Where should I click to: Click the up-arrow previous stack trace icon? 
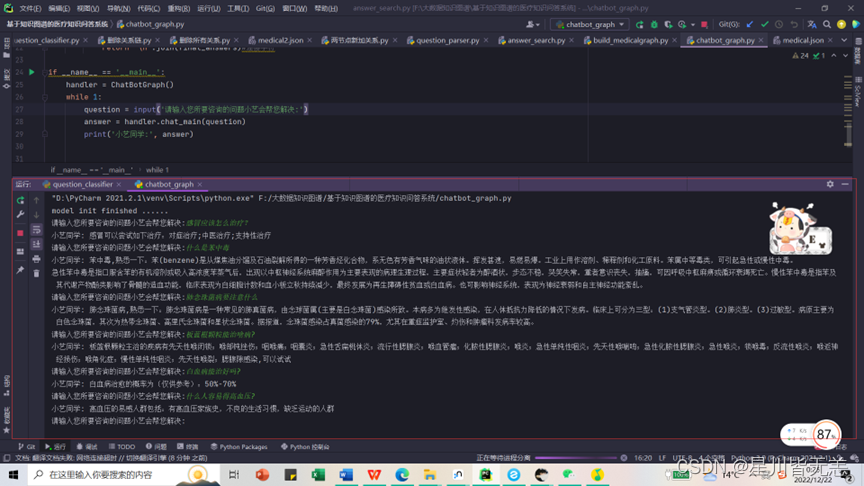point(36,201)
